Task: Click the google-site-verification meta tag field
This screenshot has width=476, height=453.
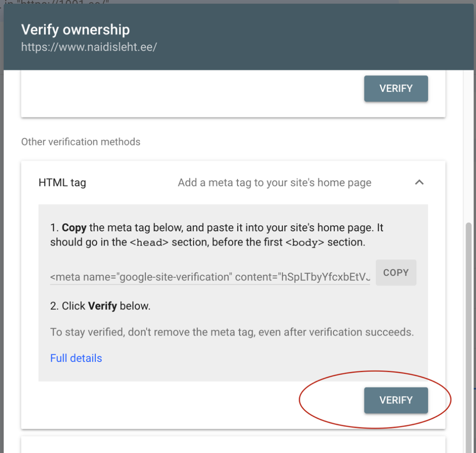Action: click(210, 277)
